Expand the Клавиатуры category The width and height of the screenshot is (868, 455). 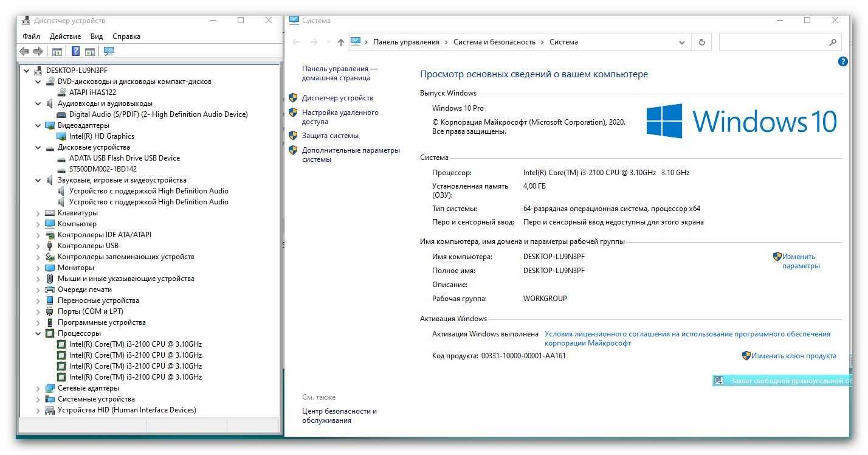coord(38,213)
